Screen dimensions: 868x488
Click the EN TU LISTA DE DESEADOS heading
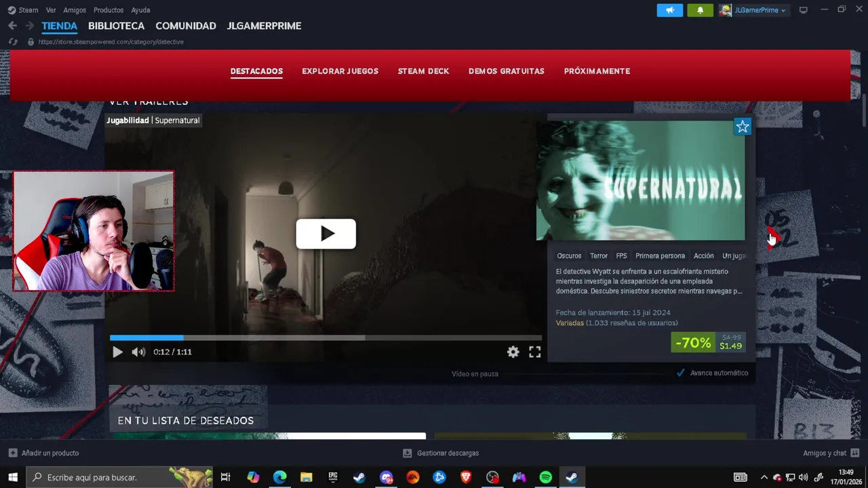click(x=186, y=420)
